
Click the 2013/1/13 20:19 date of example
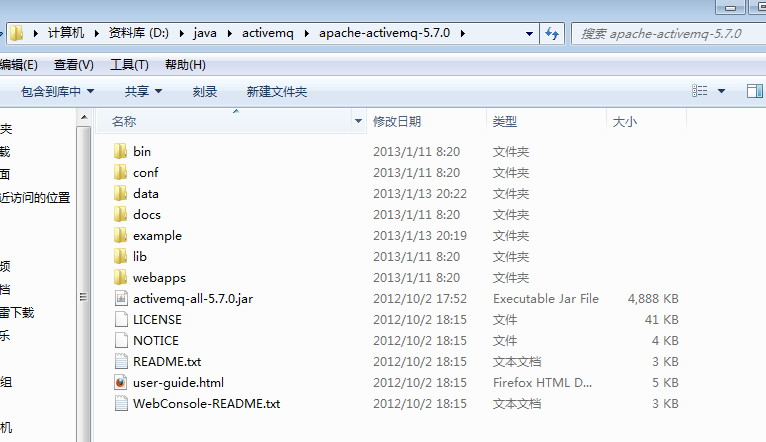[420, 235]
